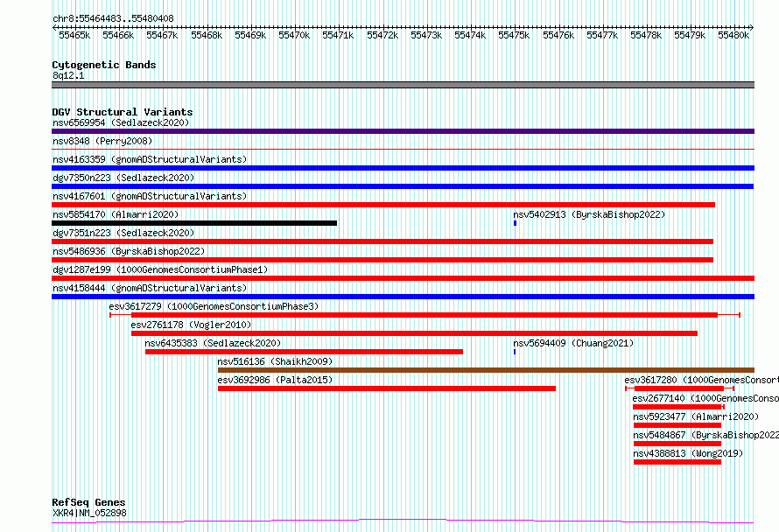Click the Cytogenetic Bands track title
The image size is (779, 532).
(x=104, y=65)
